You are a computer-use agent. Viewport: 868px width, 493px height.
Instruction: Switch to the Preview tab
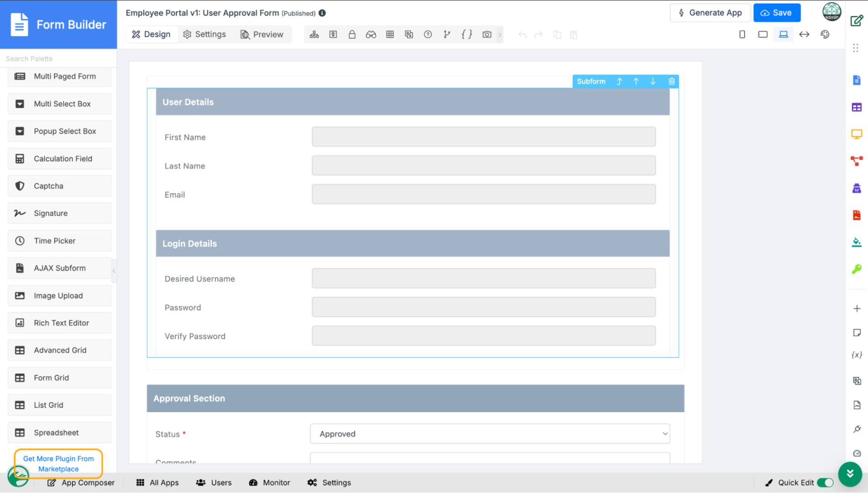click(x=262, y=35)
